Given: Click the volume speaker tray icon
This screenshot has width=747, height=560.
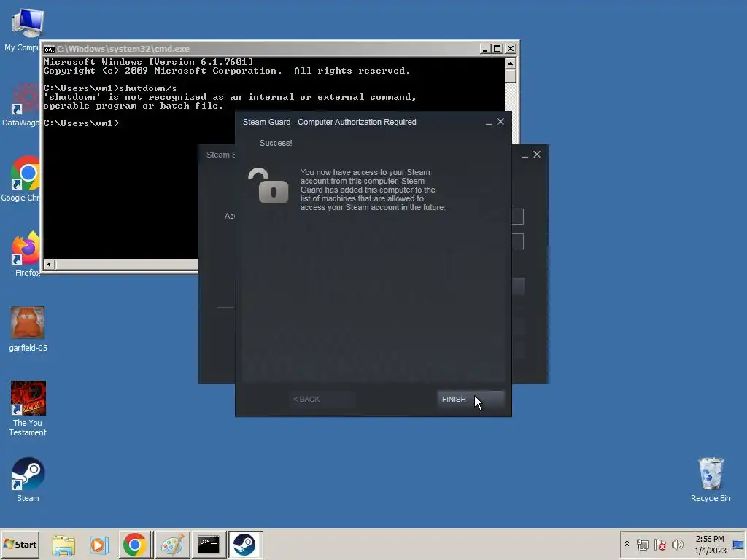Looking at the screenshot, I should point(677,544).
